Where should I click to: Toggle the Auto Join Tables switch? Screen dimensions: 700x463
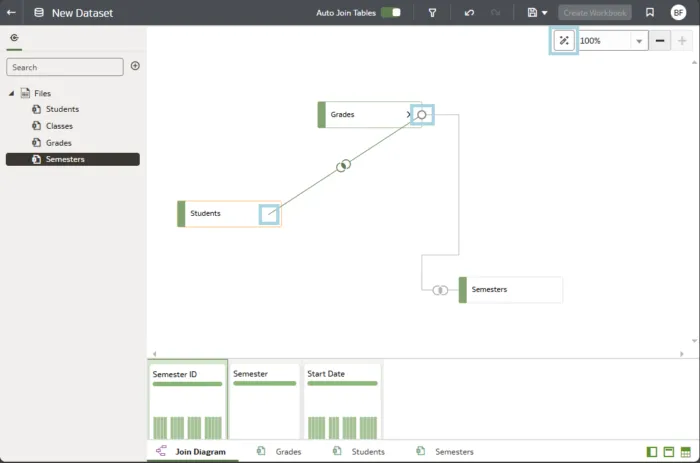click(x=390, y=13)
